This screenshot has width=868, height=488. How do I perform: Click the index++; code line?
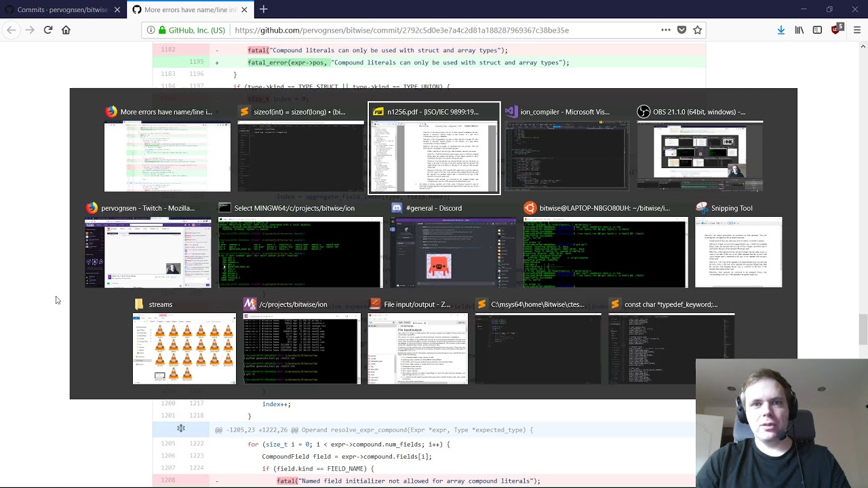[277, 404]
